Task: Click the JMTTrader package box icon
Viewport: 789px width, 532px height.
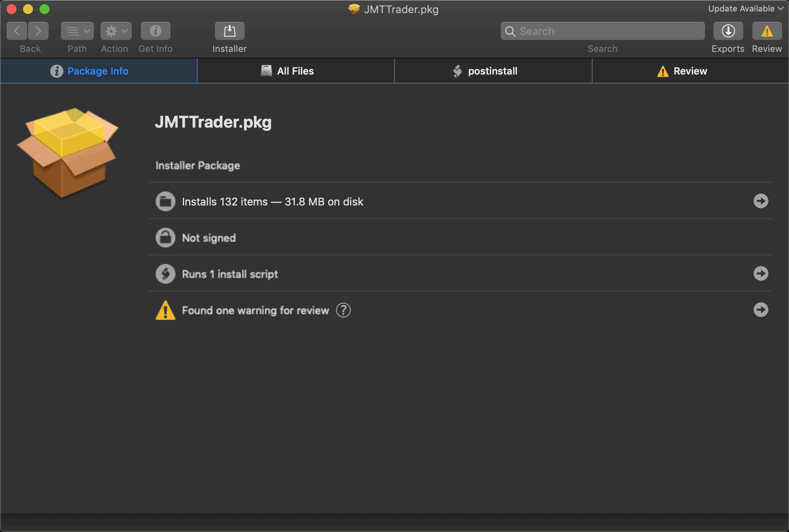Action: 68,152
